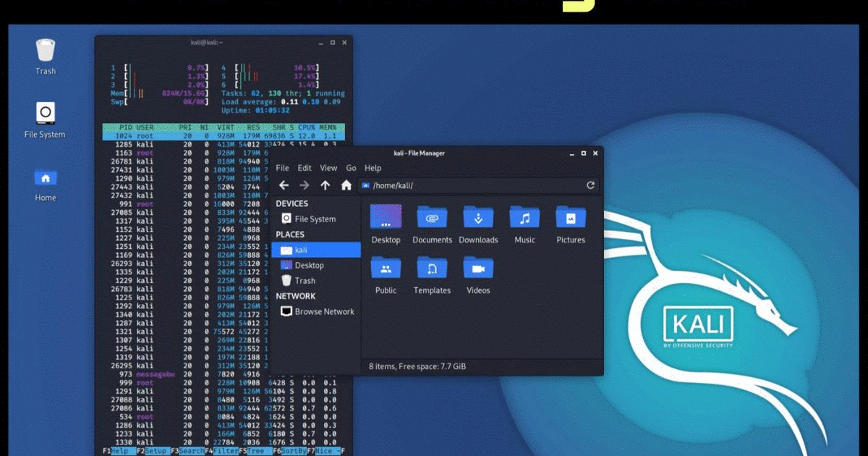868x456 pixels.
Task: Select the Documents folder icon
Action: pos(432,218)
